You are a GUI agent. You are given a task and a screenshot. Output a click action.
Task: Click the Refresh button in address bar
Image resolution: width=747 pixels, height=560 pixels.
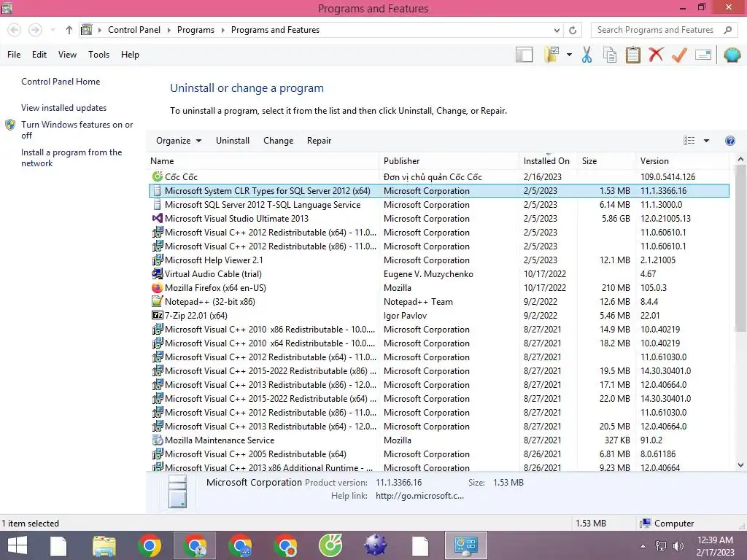click(573, 30)
